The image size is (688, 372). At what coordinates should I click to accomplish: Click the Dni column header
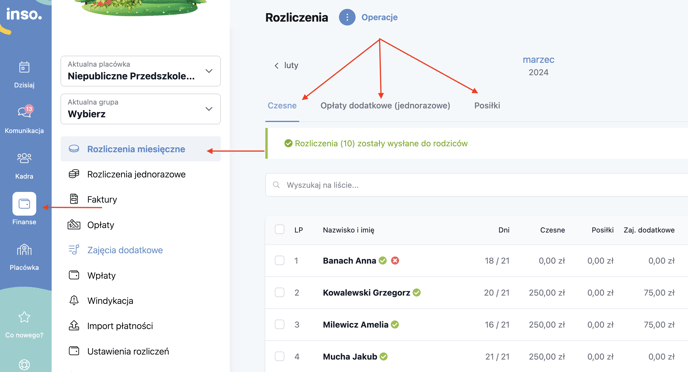504,230
